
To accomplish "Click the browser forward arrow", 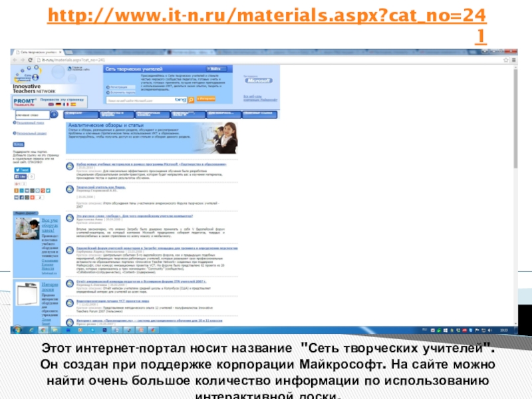I will 23,60.
